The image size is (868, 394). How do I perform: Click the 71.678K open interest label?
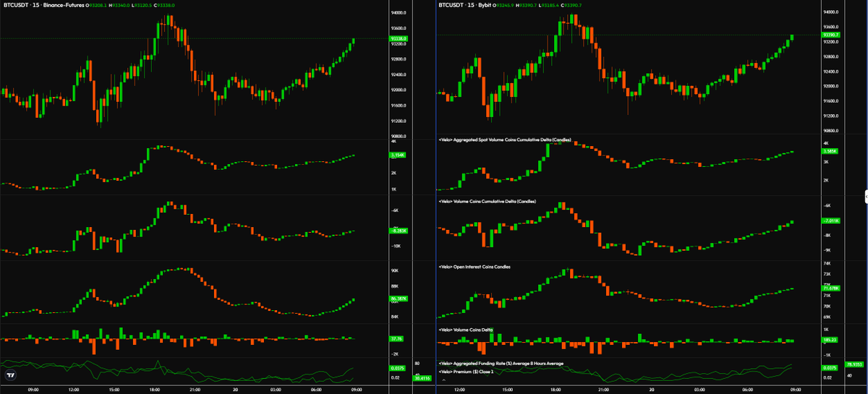(x=831, y=288)
